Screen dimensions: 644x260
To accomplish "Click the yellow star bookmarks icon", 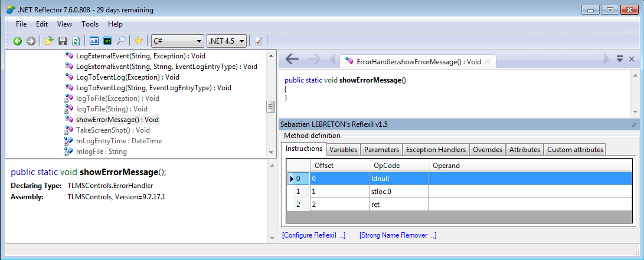I will click(x=138, y=41).
